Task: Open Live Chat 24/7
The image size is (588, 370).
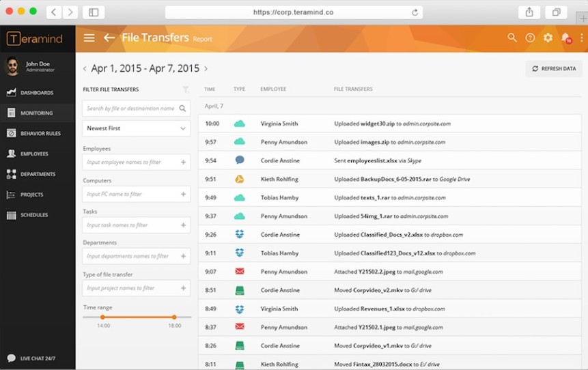Action: pyautogui.click(x=32, y=358)
